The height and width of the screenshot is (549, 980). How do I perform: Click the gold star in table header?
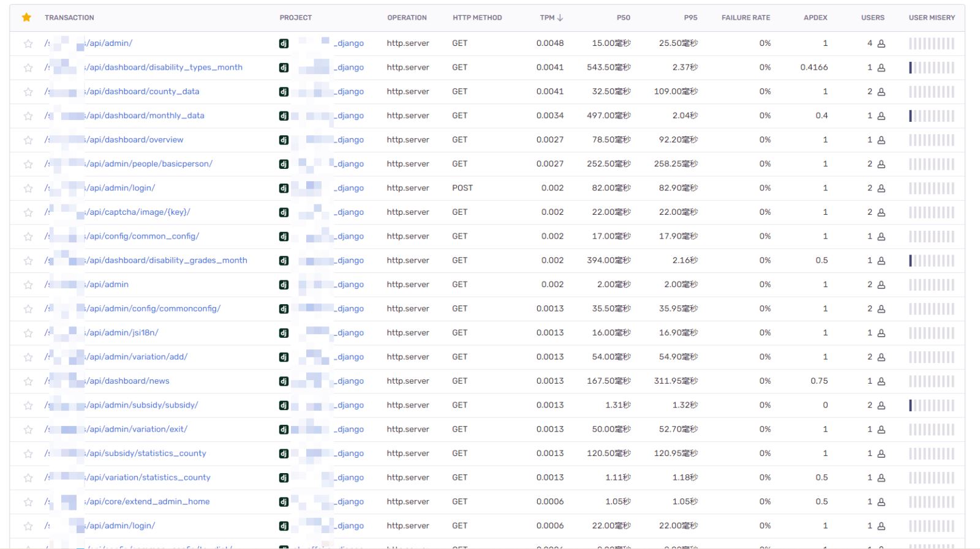(x=26, y=18)
